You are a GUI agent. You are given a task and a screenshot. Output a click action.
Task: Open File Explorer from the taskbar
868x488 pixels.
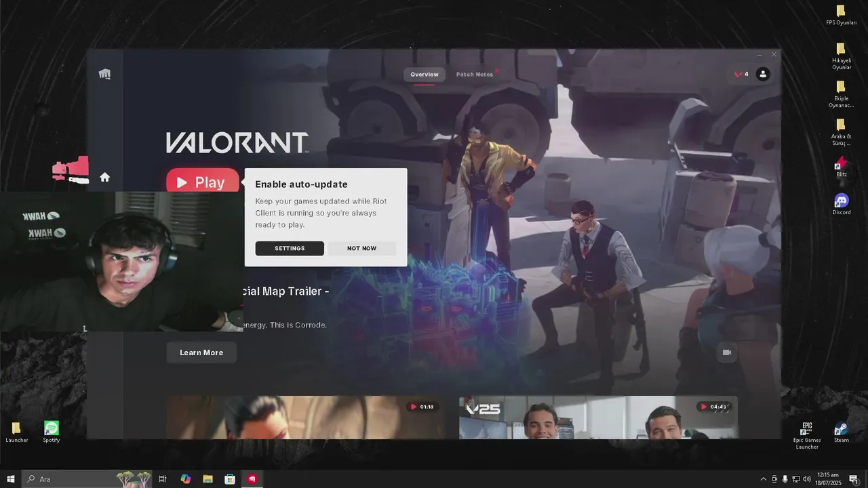(x=208, y=479)
